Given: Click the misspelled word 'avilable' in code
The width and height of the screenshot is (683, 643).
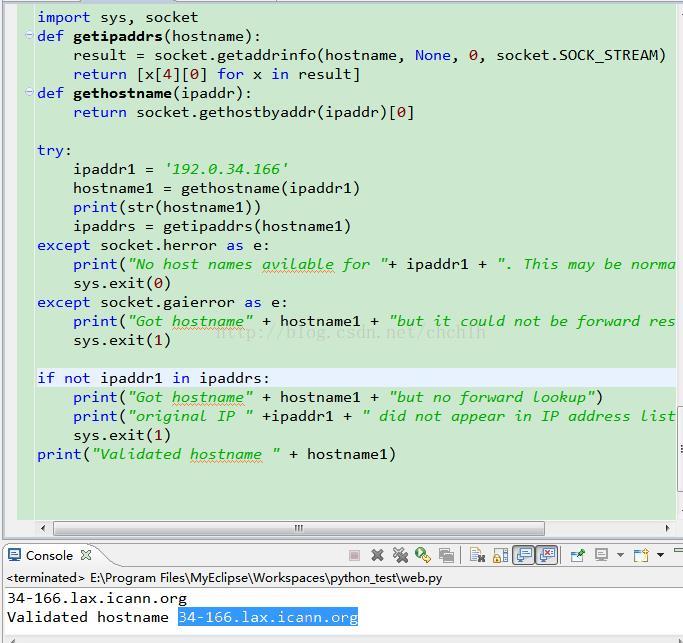Looking at the screenshot, I should point(298,264).
